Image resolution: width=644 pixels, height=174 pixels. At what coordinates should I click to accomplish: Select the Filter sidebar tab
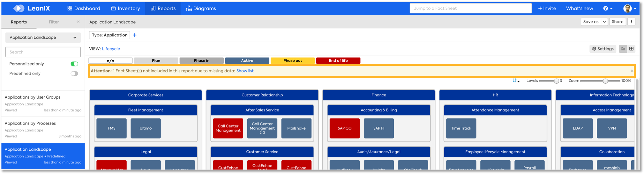(54, 22)
